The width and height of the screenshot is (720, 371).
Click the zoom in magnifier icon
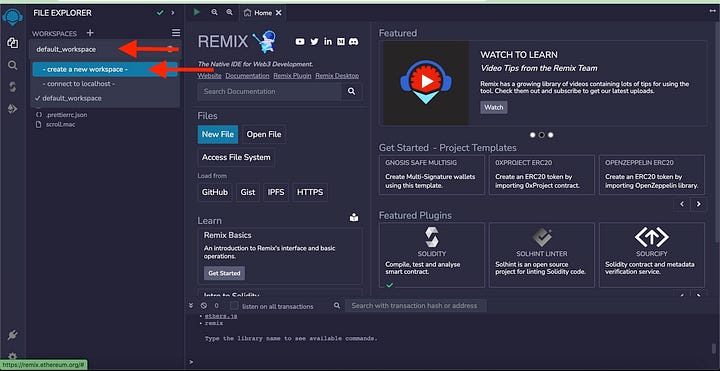pos(230,12)
